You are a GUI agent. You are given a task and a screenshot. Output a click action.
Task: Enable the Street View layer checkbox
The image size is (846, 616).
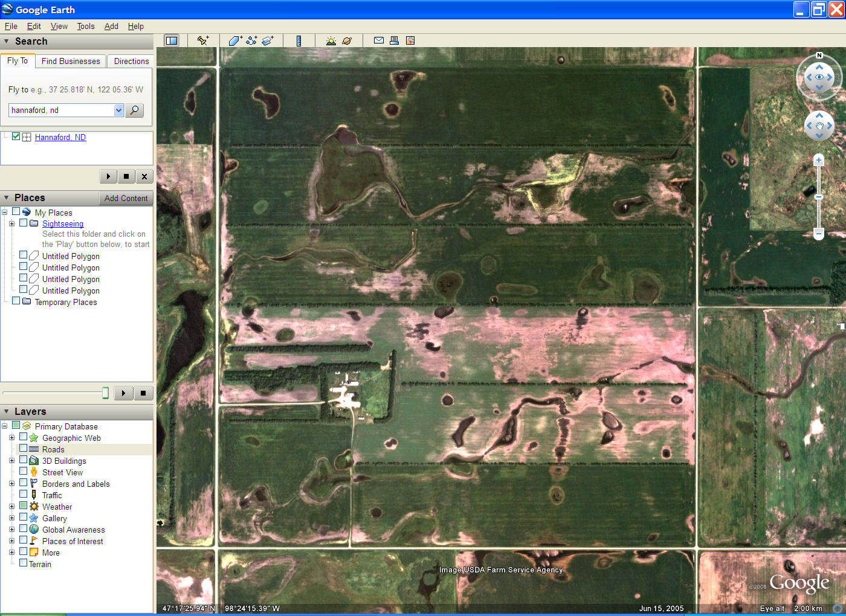pyautogui.click(x=24, y=471)
